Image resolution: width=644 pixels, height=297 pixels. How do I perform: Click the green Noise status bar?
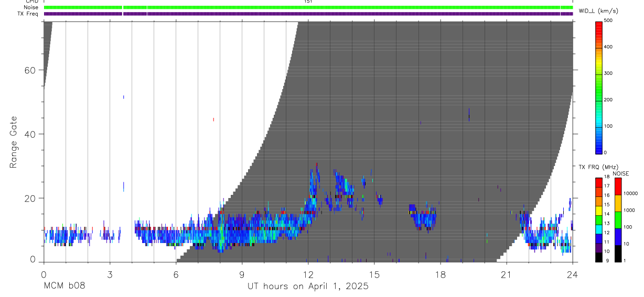(x=308, y=7)
